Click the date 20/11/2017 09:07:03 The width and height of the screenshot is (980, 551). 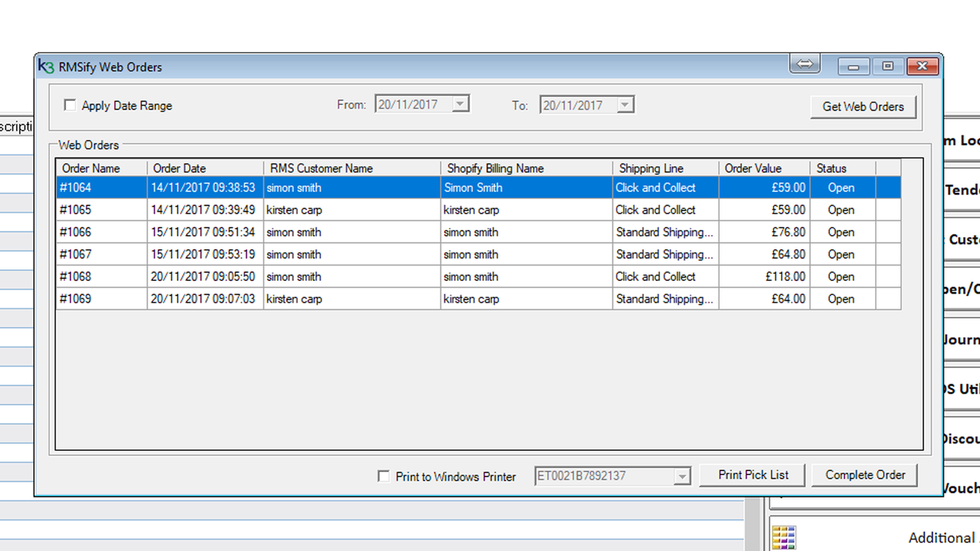click(203, 298)
